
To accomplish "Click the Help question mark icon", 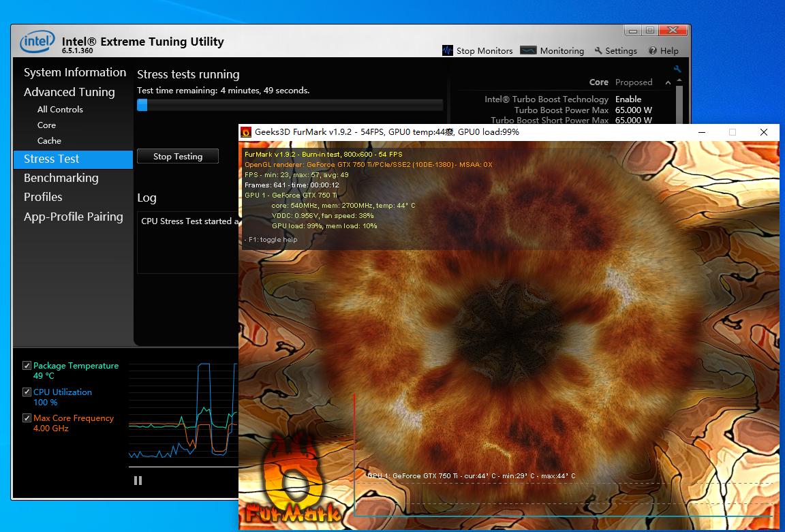I will pyautogui.click(x=652, y=50).
